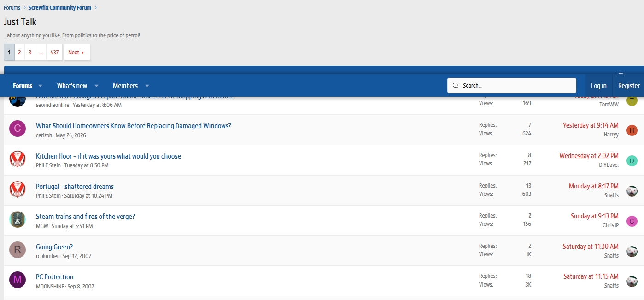Image resolution: width=644 pixels, height=300 pixels.
Task: Open MGW's avatar on Steam trains thread
Action: [18, 219]
